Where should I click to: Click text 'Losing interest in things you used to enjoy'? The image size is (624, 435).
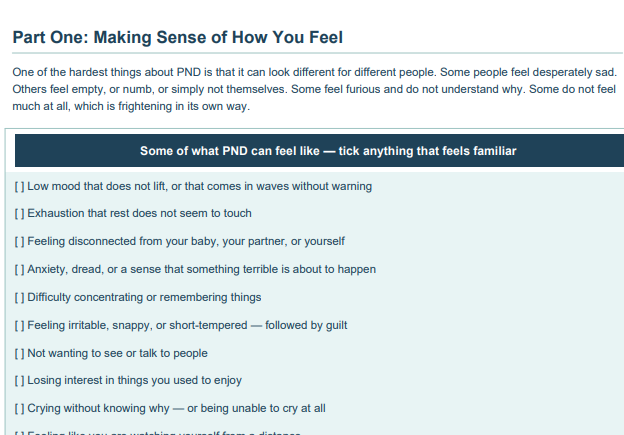point(135,380)
